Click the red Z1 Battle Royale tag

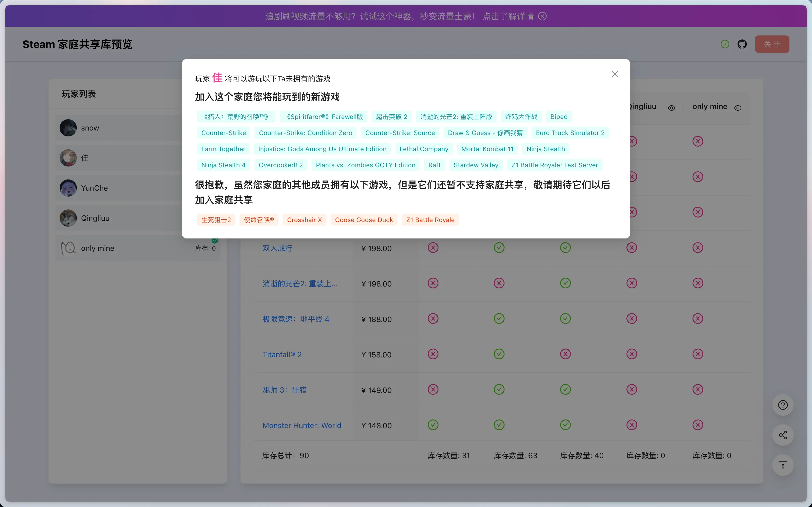click(x=430, y=220)
